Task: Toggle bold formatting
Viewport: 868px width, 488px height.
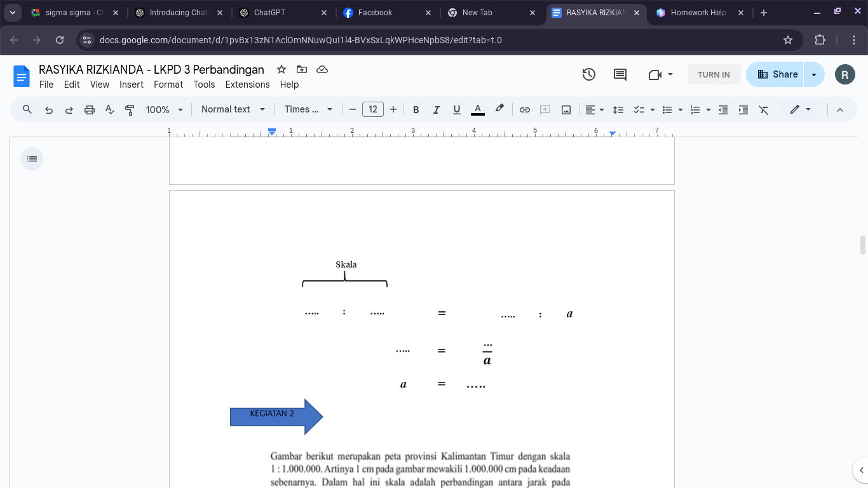Action: pos(416,109)
